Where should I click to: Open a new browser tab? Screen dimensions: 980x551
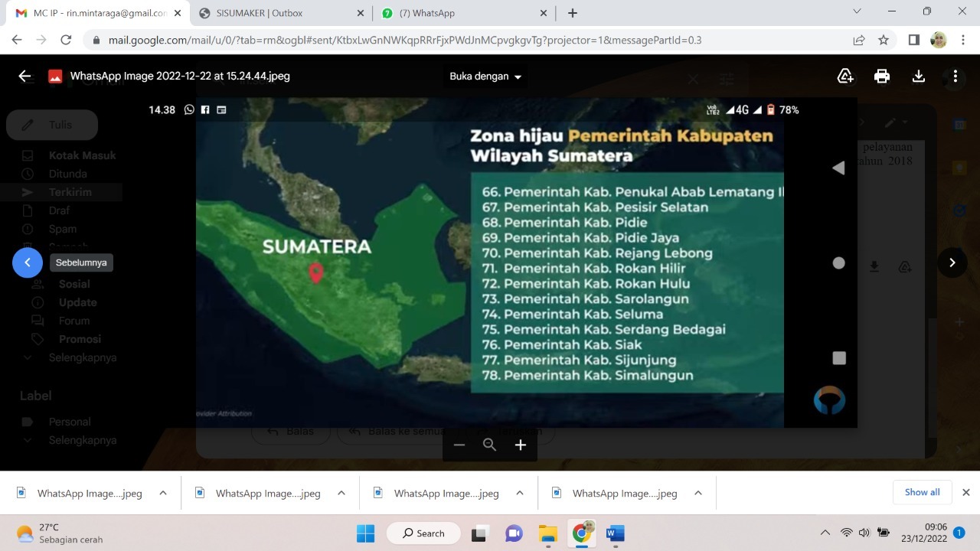[x=572, y=13]
